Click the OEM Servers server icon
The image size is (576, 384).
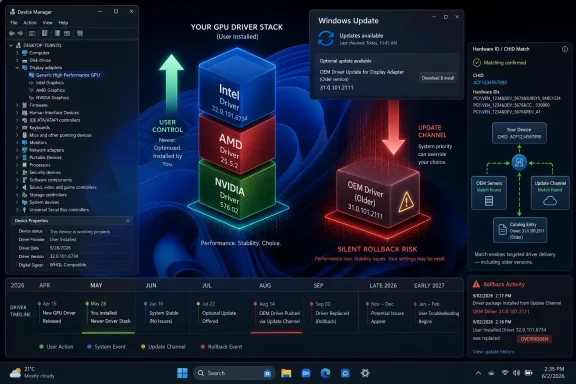[489, 201]
